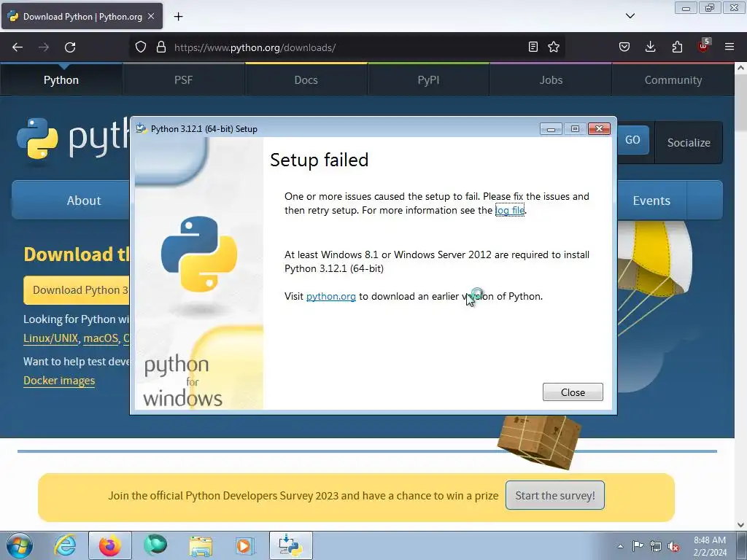The width and height of the screenshot is (747, 560).
Task: Bookmark this page with the star icon
Action: (554, 47)
